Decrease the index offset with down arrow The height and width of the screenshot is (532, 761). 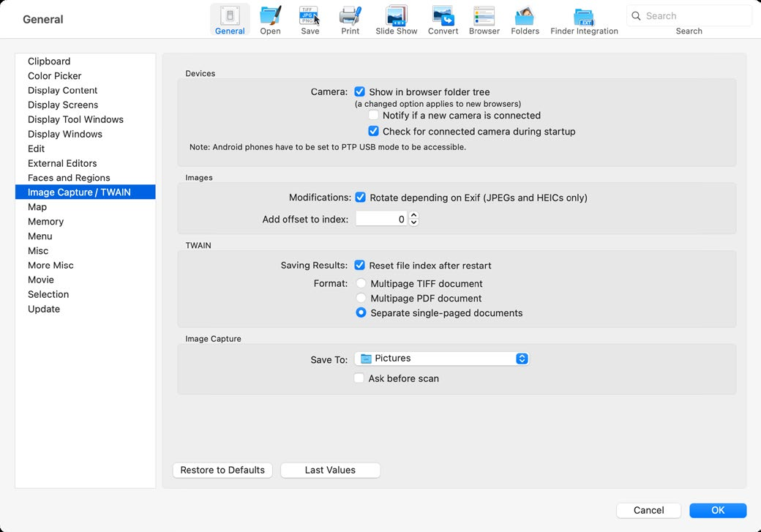(x=413, y=222)
